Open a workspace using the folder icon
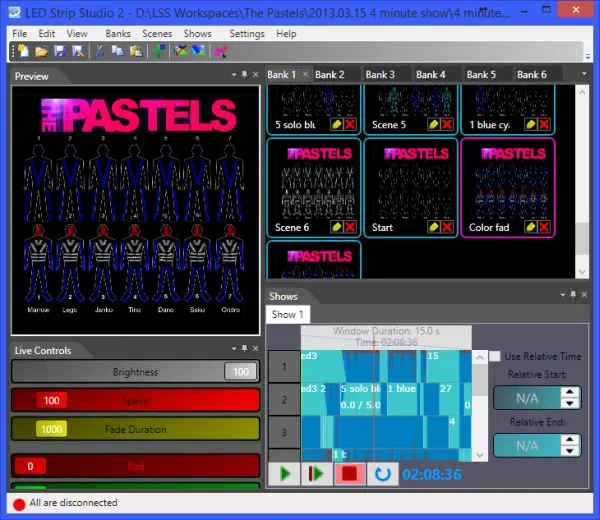600x520 pixels. 41,51
